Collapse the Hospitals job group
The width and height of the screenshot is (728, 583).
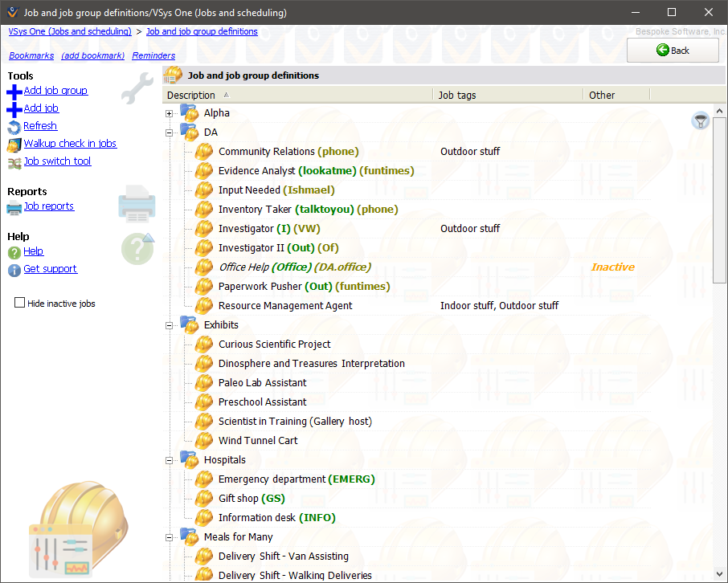[x=169, y=459]
